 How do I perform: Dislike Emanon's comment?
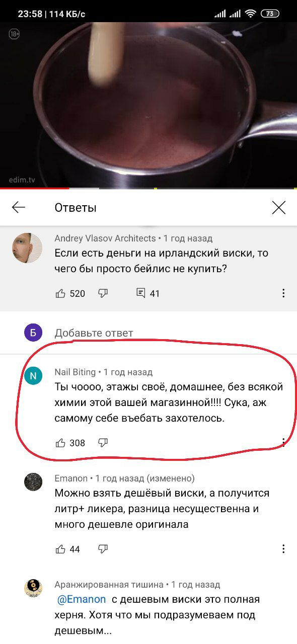[x=103, y=549]
